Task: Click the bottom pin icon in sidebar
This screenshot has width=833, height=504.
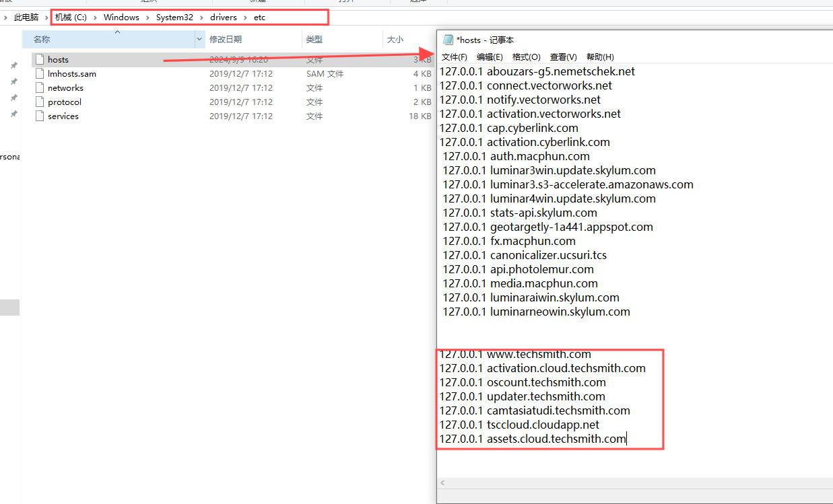Action: click(13, 114)
